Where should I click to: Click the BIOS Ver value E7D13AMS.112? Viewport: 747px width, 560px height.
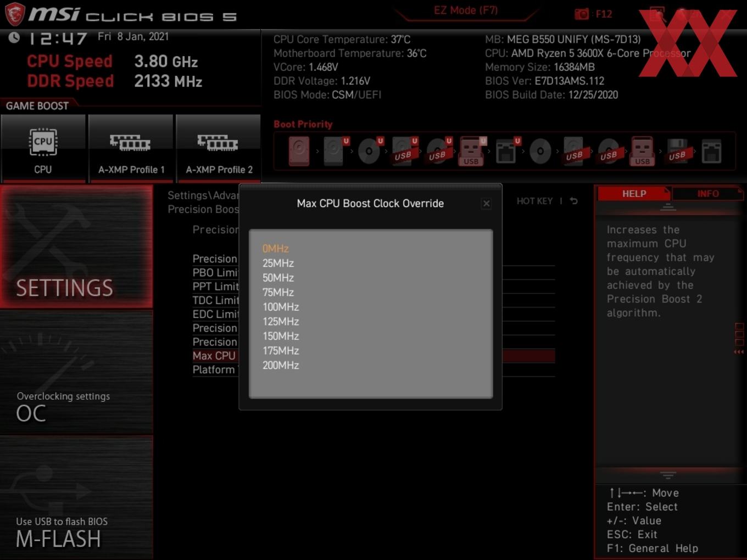pyautogui.click(x=569, y=81)
